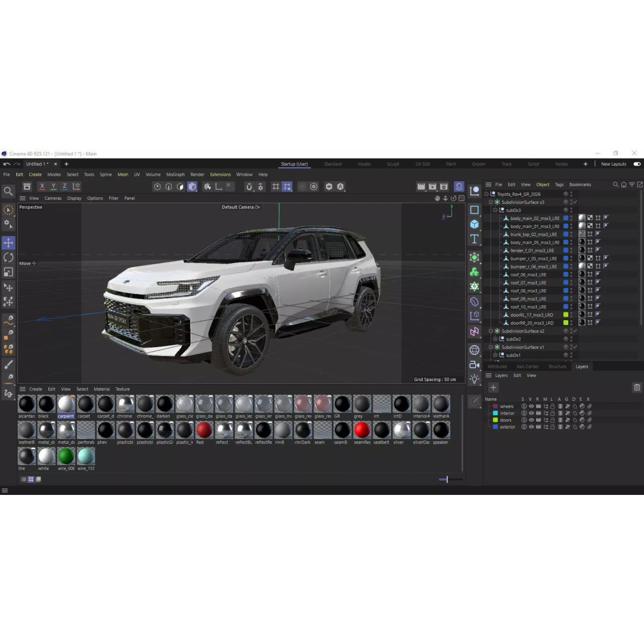Toggle visibility eye of interior layer
Viewport: 644px width, 644px height.
(x=531, y=413)
